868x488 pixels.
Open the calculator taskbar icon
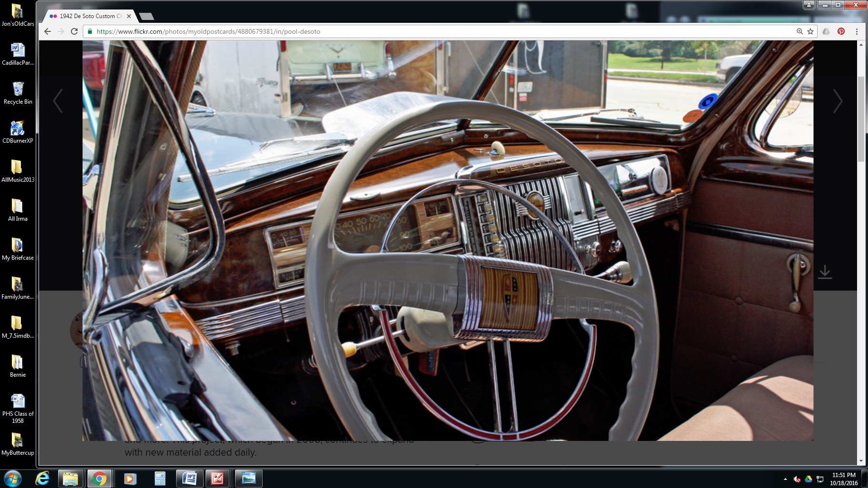click(159, 478)
